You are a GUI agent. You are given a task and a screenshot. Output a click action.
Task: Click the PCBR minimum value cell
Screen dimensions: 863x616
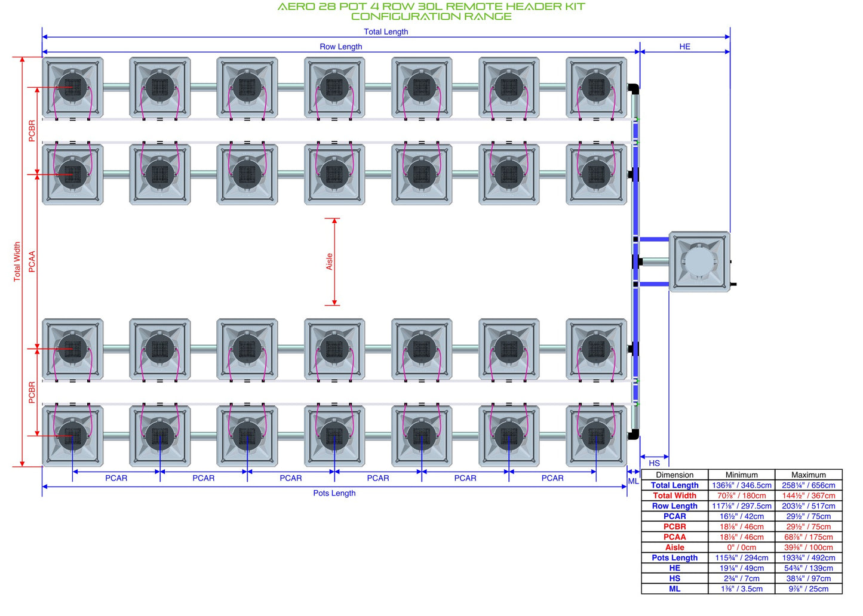click(742, 526)
